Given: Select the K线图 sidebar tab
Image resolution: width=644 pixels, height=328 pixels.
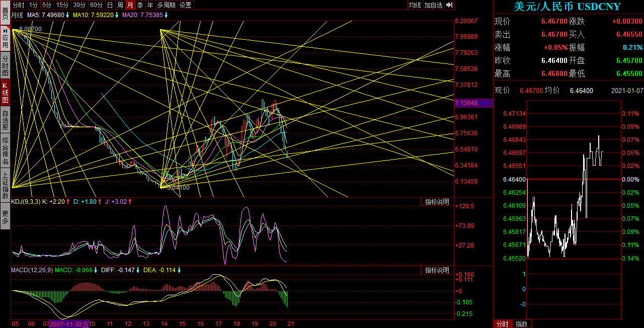Looking at the screenshot, I should tap(5, 93).
